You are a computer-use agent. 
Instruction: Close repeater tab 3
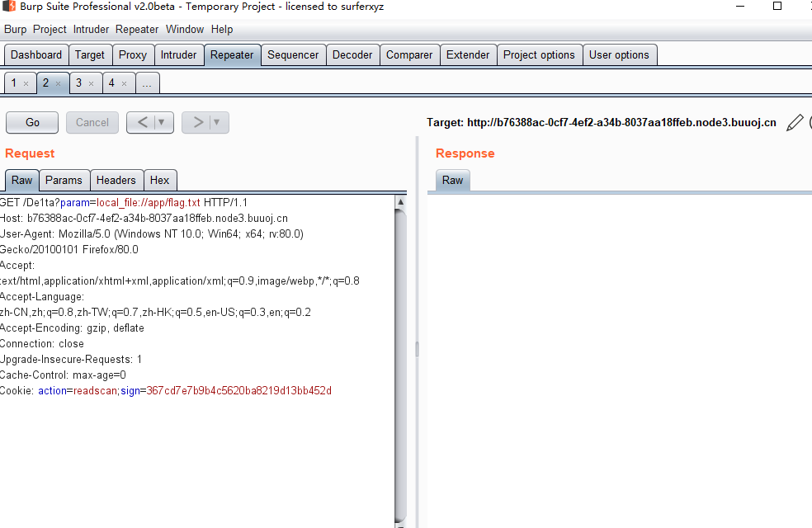click(x=91, y=83)
